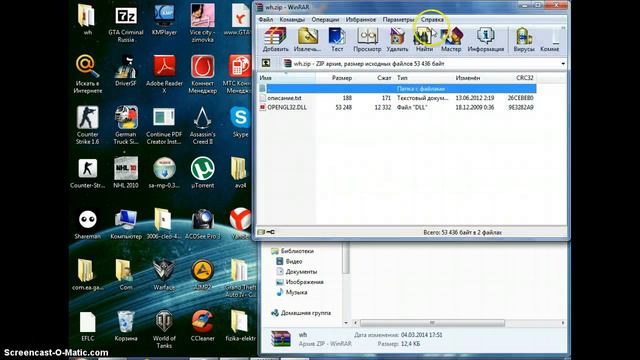This screenshot has width=640, height=360.
Task: Select the Vice city zimovka desktop icon
Action: (x=202, y=24)
